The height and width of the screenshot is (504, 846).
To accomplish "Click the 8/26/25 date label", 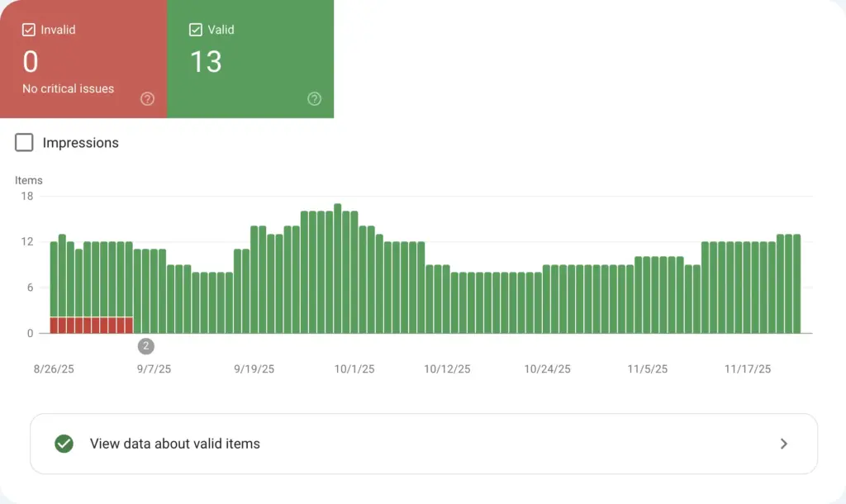I will [x=54, y=369].
